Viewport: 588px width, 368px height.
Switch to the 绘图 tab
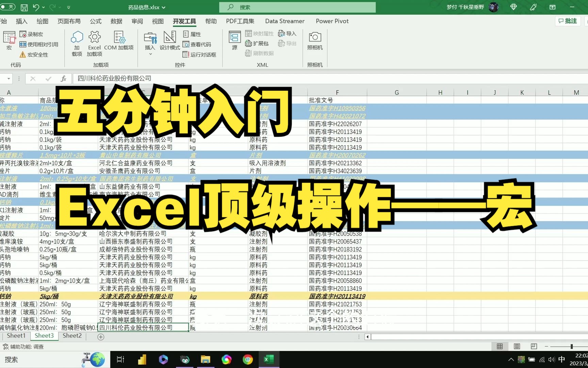pyautogui.click(x=42, y=21)
